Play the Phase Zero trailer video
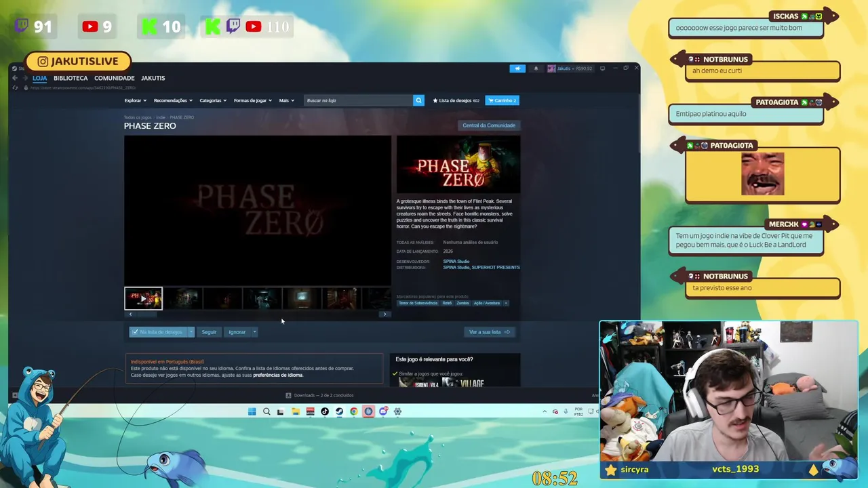The height and width of the screenshot is (488, 868). click(x=258, y=211)
